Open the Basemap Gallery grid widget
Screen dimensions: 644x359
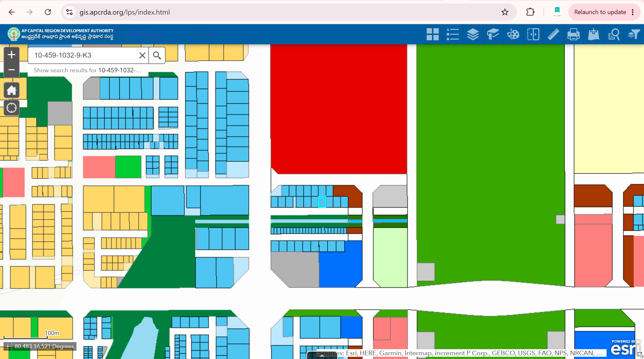(x=432, y=34)
